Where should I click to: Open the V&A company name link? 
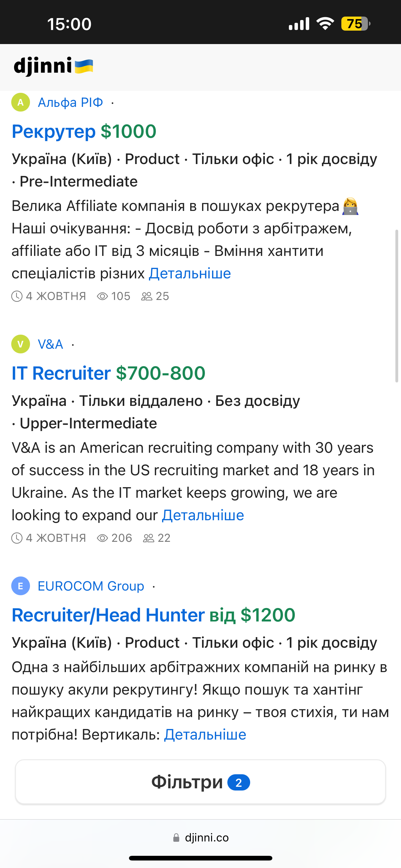[x=51, y=344]
